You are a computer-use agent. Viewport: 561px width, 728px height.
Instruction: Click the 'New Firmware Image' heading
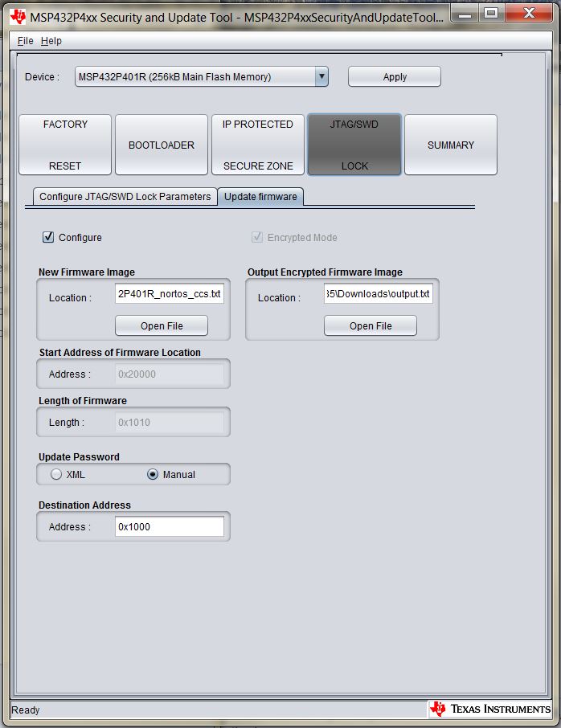87,272
